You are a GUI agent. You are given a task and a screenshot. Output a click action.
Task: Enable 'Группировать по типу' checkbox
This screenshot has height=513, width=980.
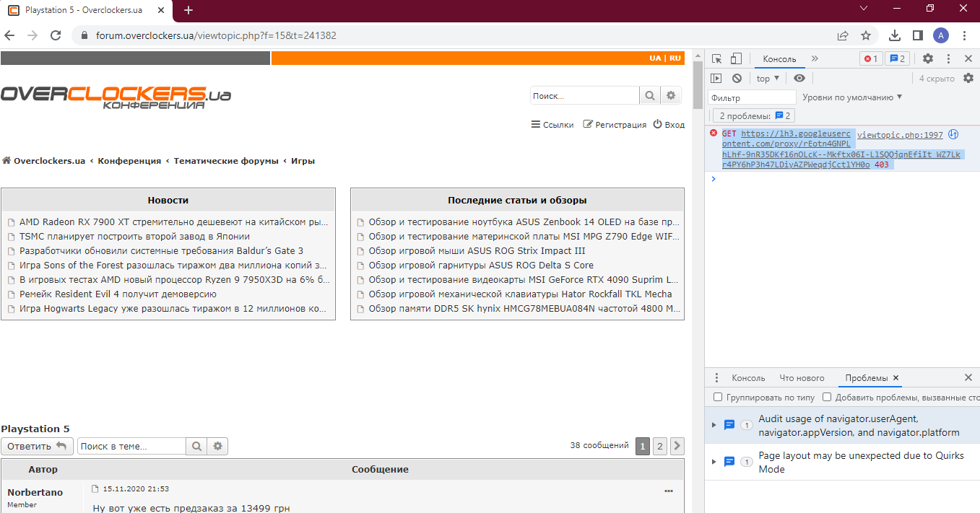718,398
